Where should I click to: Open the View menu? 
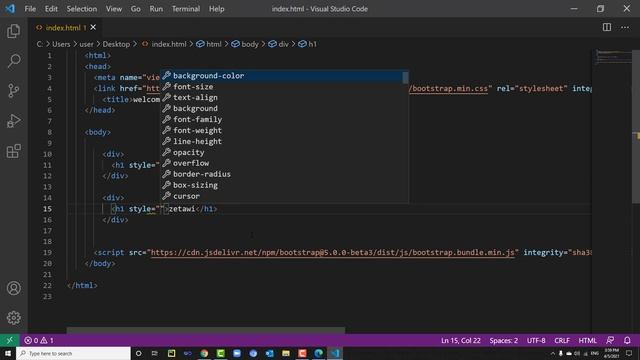click(x=113, y=9)
